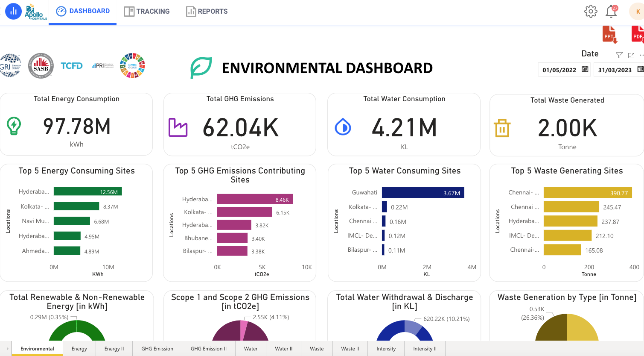Select the GHG Emission page tab
This screenshot has height=356, width=644.
point(157,349)
